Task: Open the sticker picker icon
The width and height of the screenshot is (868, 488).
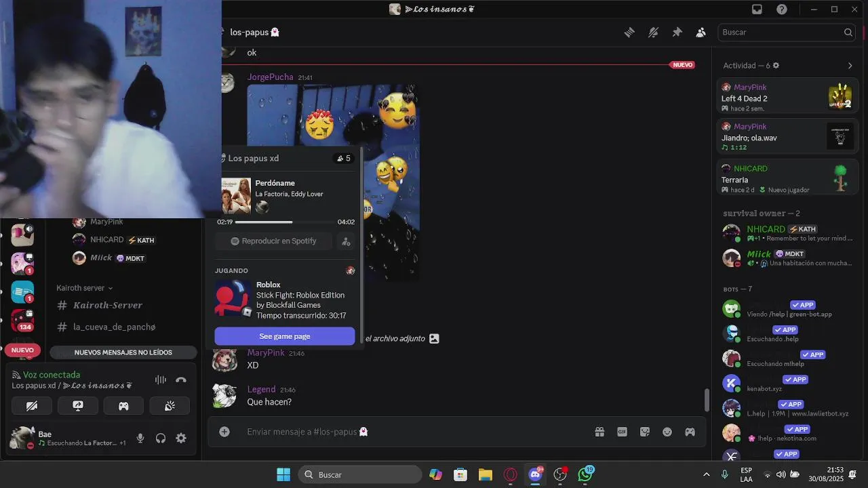Action: click(645, 432)
